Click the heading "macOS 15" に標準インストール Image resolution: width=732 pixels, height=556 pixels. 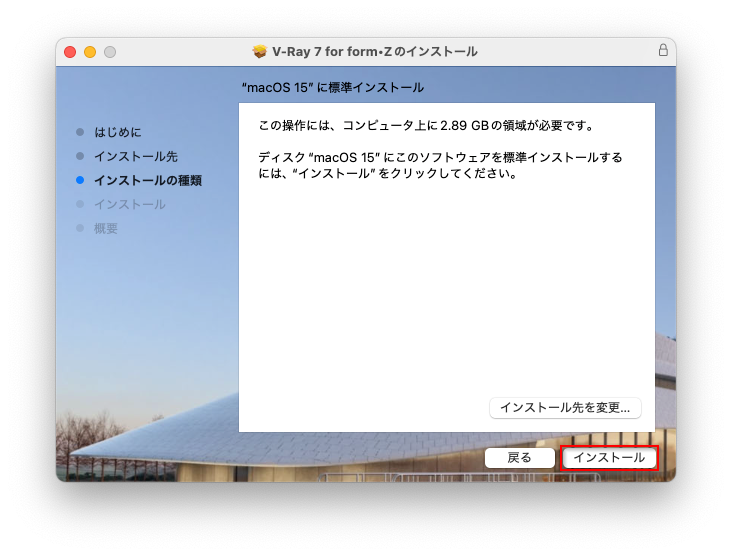click(333, 88)
